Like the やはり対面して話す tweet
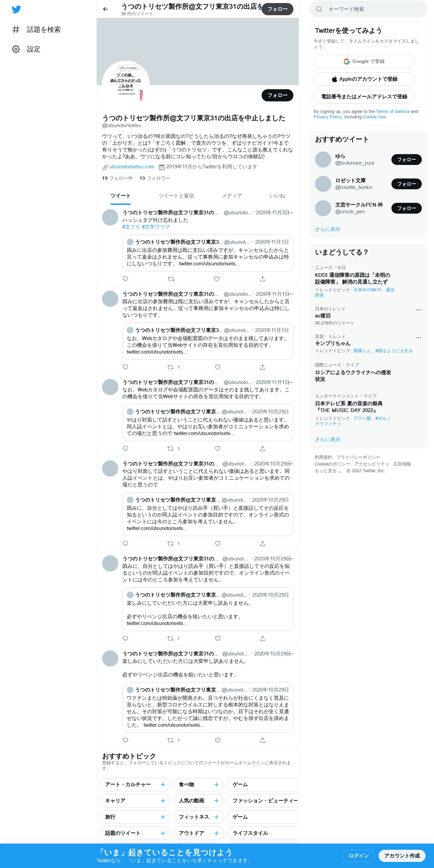This screenshot has width=434, height=868. (x=218, y=544)
